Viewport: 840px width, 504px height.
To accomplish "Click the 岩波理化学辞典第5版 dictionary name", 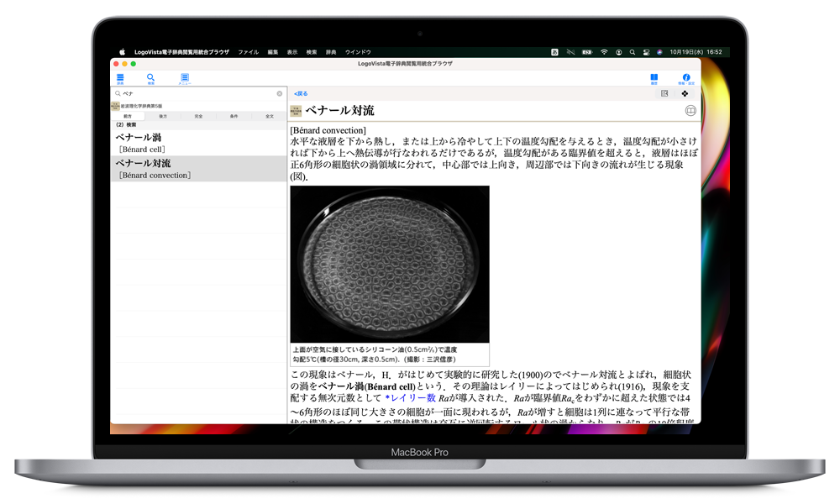I will coord(141,106).
